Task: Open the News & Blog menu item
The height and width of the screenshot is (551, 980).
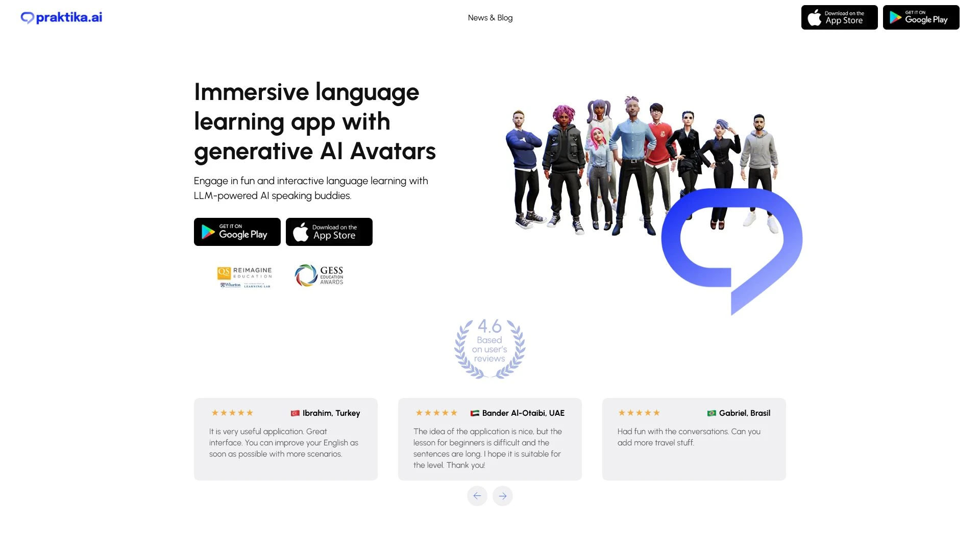Action: 490,17
